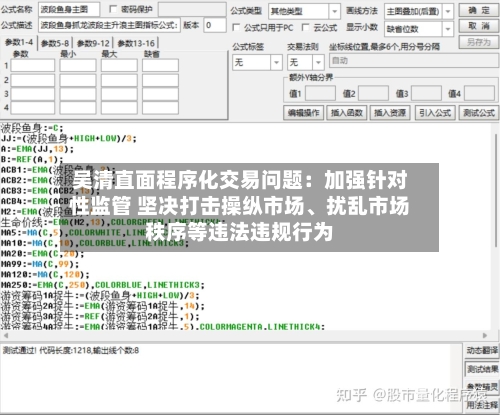Tick the 云公式 checkbox
The height and width of the screenshot is (415, 500).
[x=305, y=27]
